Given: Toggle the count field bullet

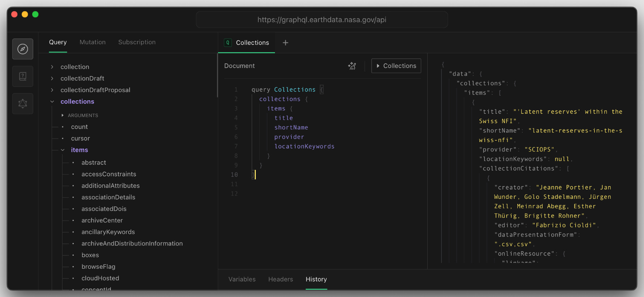Looking at the screenshot, I should pos(63,127).
